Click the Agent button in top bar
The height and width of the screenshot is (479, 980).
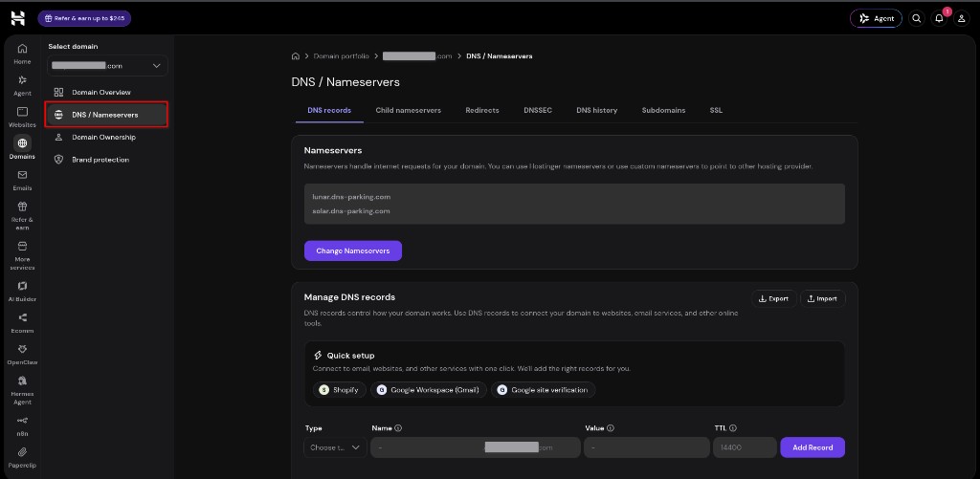pyautogui.click(x=876, y=19)
